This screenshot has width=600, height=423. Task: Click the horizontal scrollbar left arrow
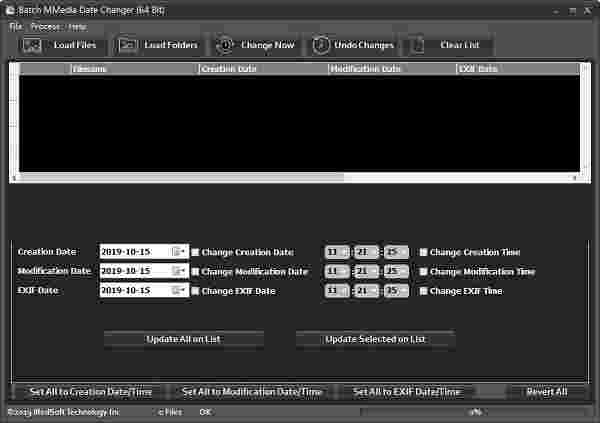(15, 177)
